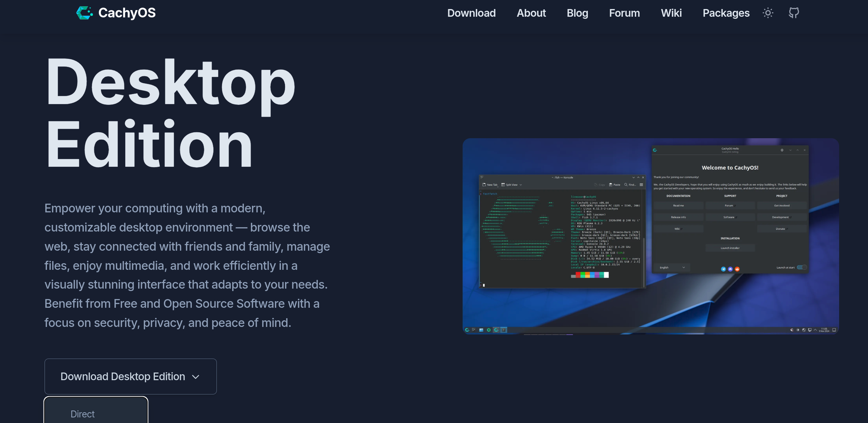
Task: Click the Telegram icon in CachyOS Hello
Action: (x=723, y=269)
